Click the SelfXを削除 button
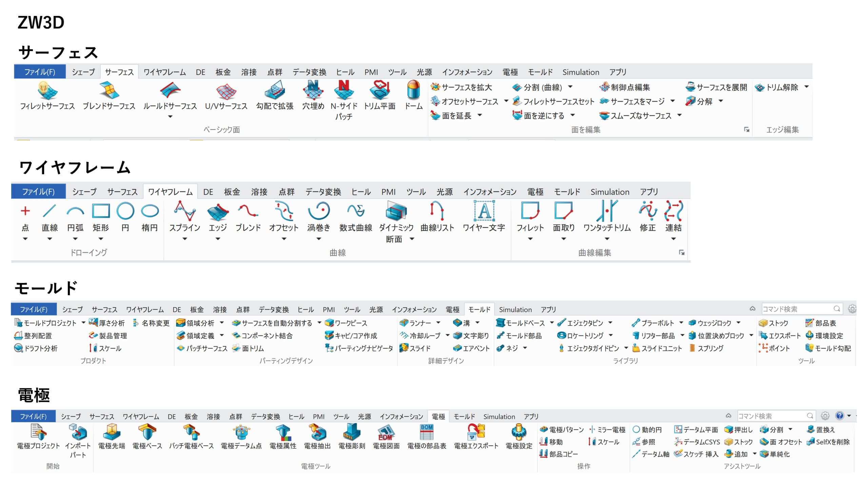Image resolution: width=868 pixels, height=488 pixels. point(828,442)
